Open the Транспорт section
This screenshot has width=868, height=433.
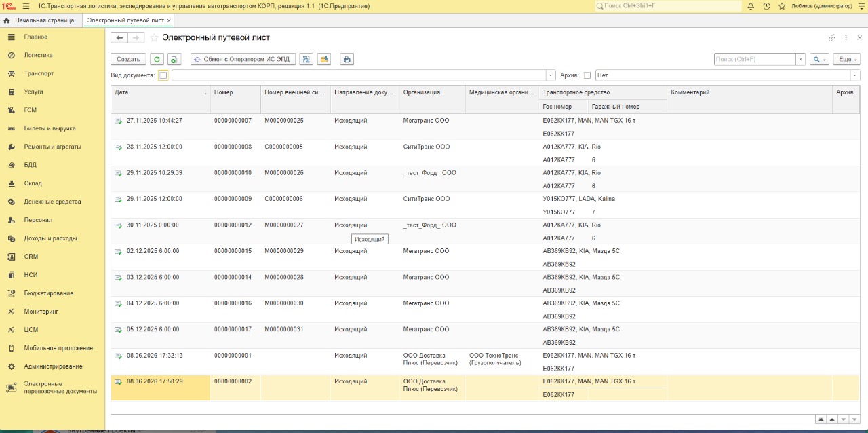click(53, 73)
